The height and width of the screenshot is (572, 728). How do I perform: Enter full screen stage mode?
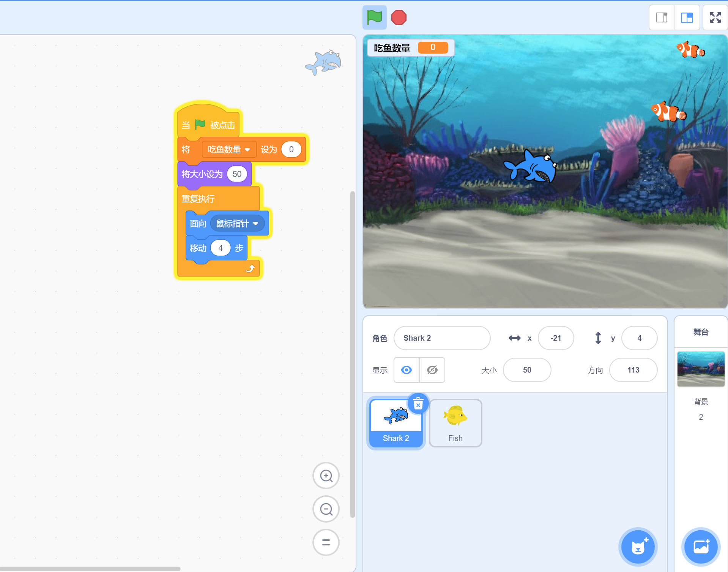tap(715, 17)
